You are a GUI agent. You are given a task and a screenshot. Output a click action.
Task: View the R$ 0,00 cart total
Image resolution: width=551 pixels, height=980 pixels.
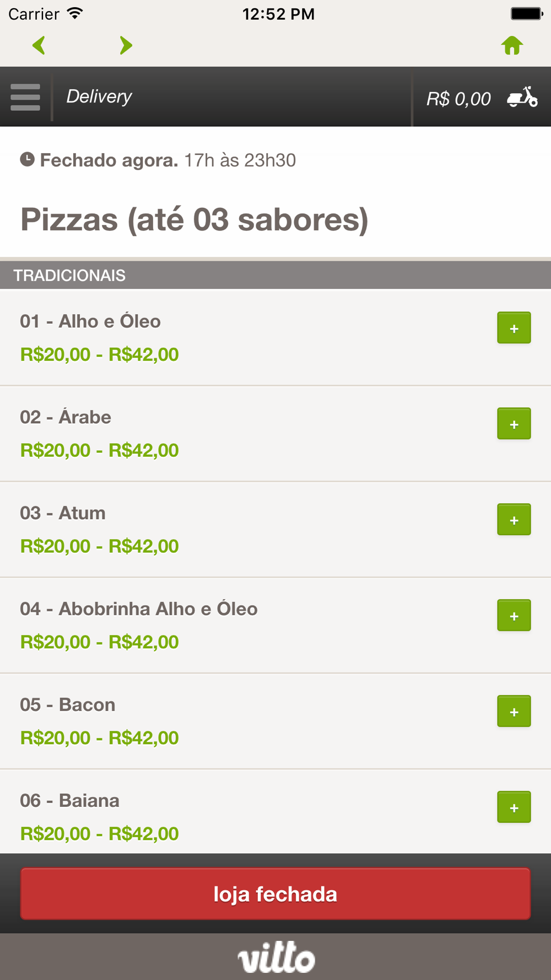coord(458,99)
